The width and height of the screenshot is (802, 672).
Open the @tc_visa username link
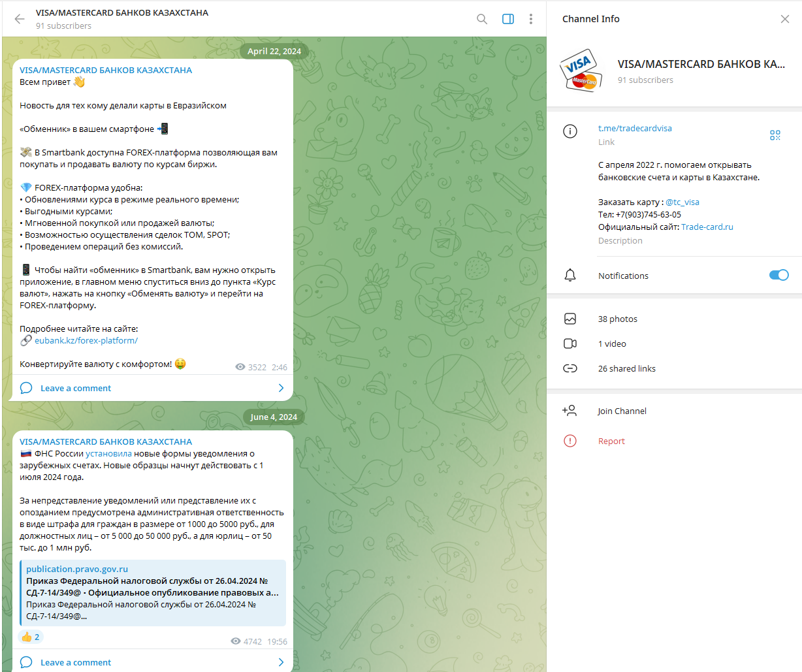tap(682, 202)
